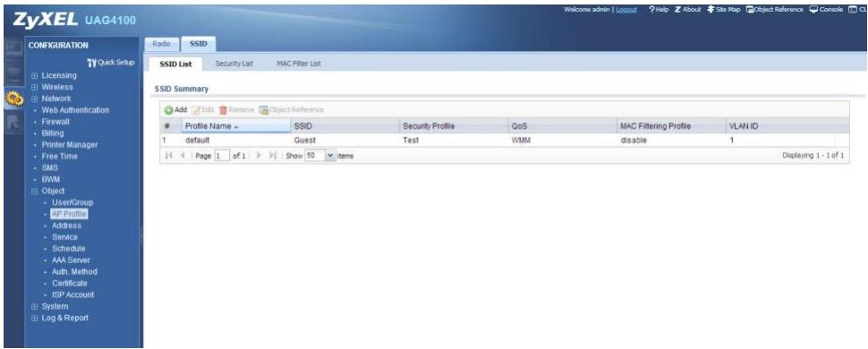Click the page number input field
This screenshot has height=349, width=868.
222,157
